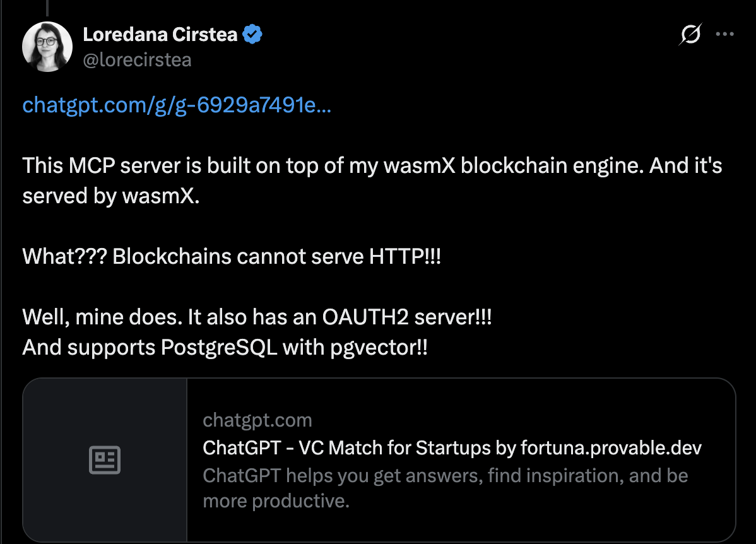
Task: Click 'fortuna.provable.dev' in the card title
Action: coord(611,448)
